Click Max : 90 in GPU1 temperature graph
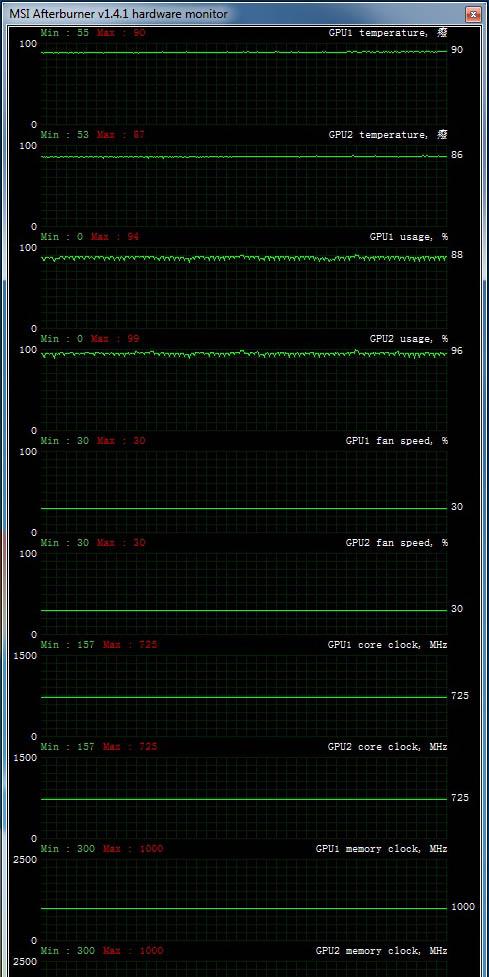 click(x=121, y=32)
